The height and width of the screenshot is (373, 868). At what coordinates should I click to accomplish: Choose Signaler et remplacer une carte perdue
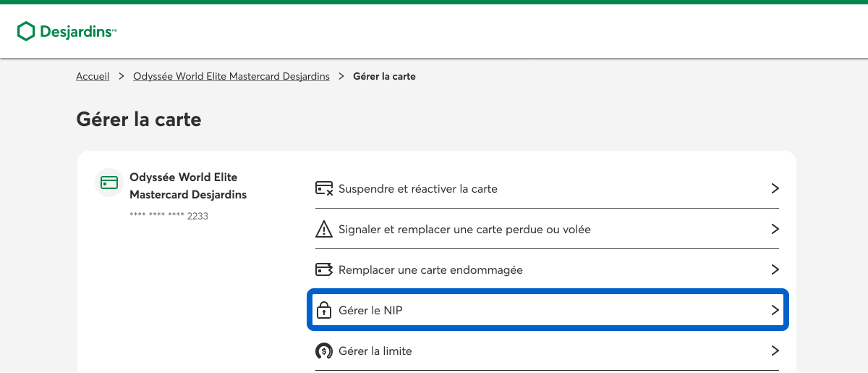[x=464, y=230]
